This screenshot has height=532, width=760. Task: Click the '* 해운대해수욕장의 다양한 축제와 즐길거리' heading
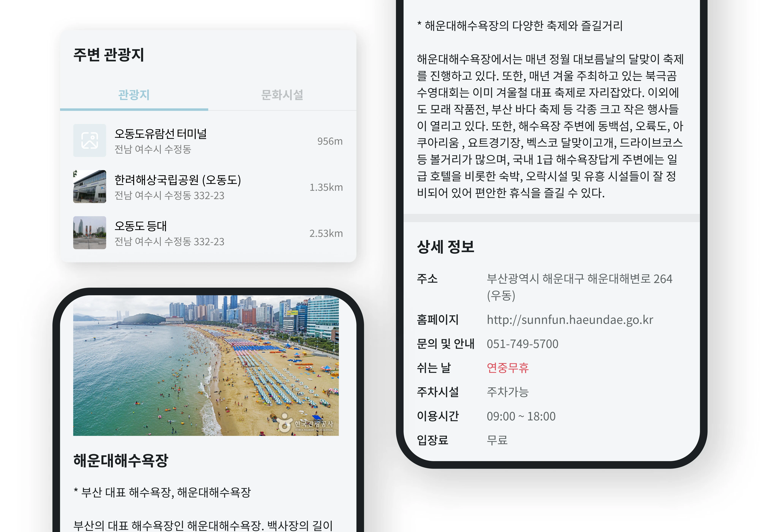(520, 26)
